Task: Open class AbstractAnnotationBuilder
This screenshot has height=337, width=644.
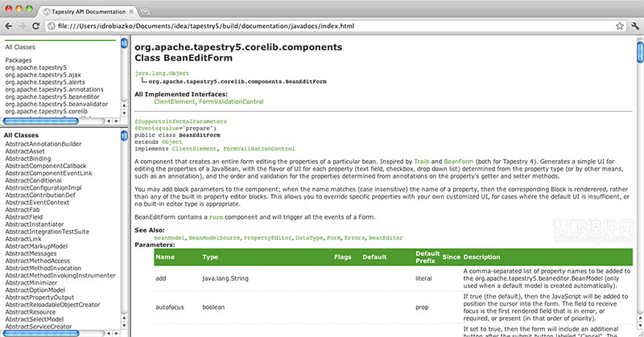Action: (43, 144)
